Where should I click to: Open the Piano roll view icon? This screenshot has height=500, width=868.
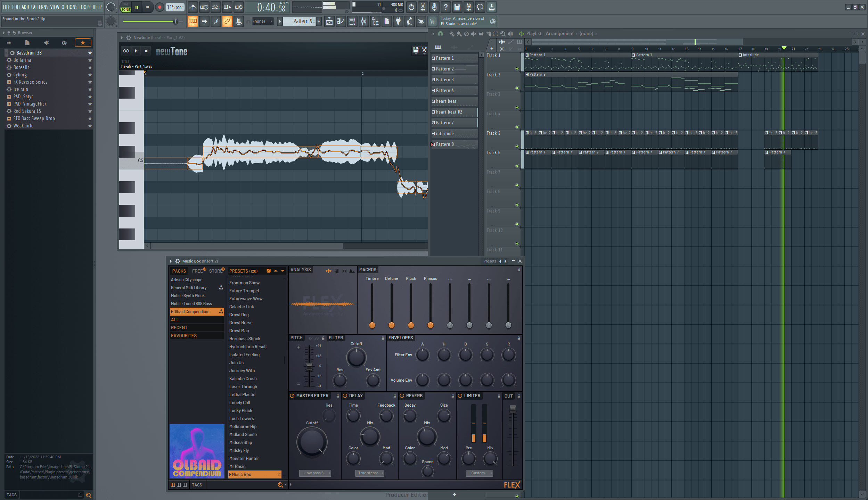[341, 22]
